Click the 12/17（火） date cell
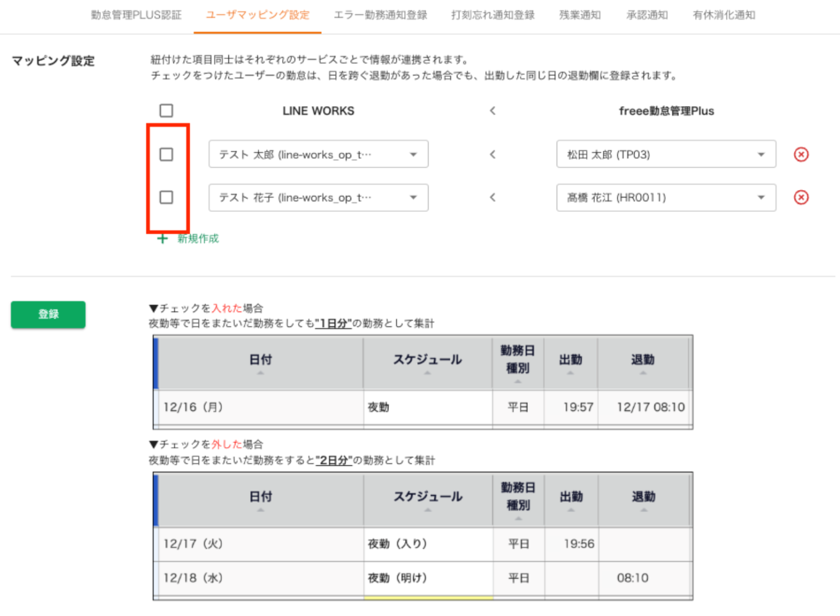The width and height of the screenshot is (840, 616). [260, 544]
